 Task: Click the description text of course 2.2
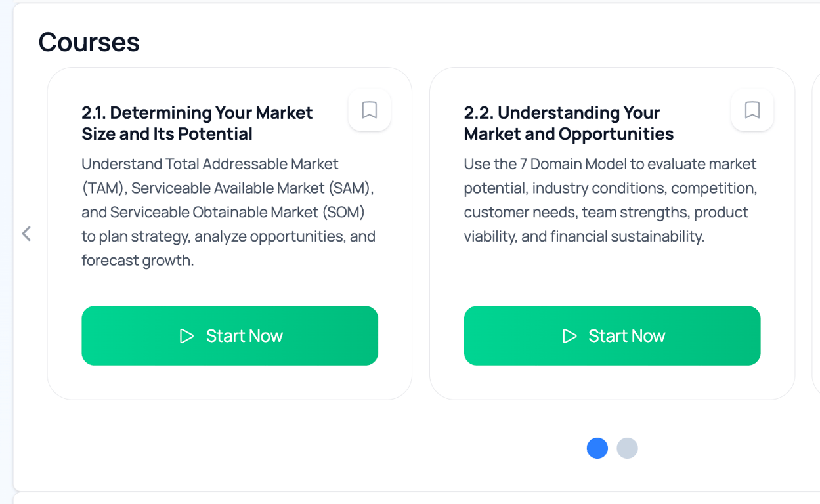click(x=609, y=199)
